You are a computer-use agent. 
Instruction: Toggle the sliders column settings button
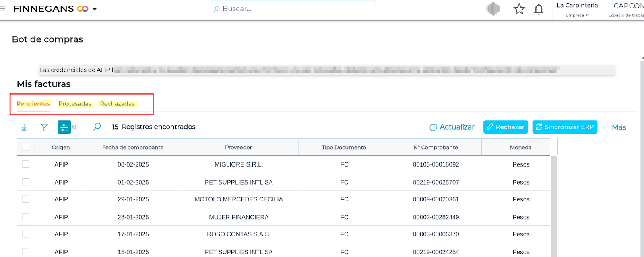coord(64,127)
